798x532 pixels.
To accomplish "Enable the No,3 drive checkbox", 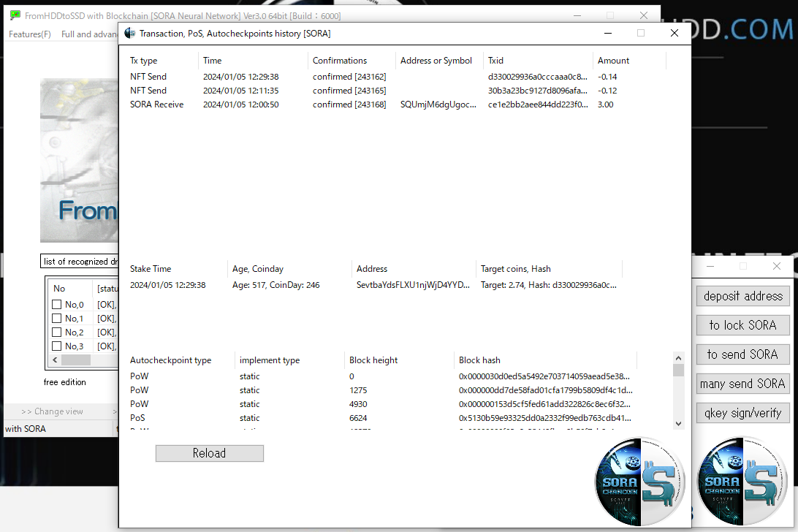I will coord(57,346).
